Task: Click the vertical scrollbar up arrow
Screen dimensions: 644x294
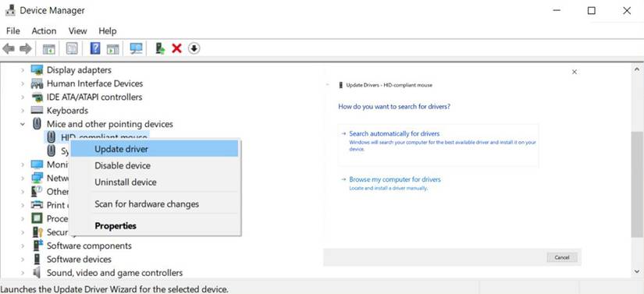Action: tap(637, 70)
